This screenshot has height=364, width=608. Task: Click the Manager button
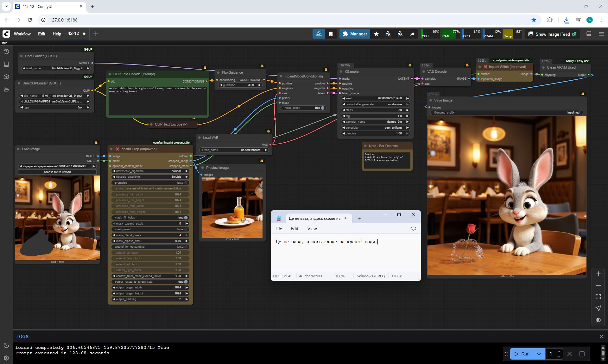click(x=355, y=34)
